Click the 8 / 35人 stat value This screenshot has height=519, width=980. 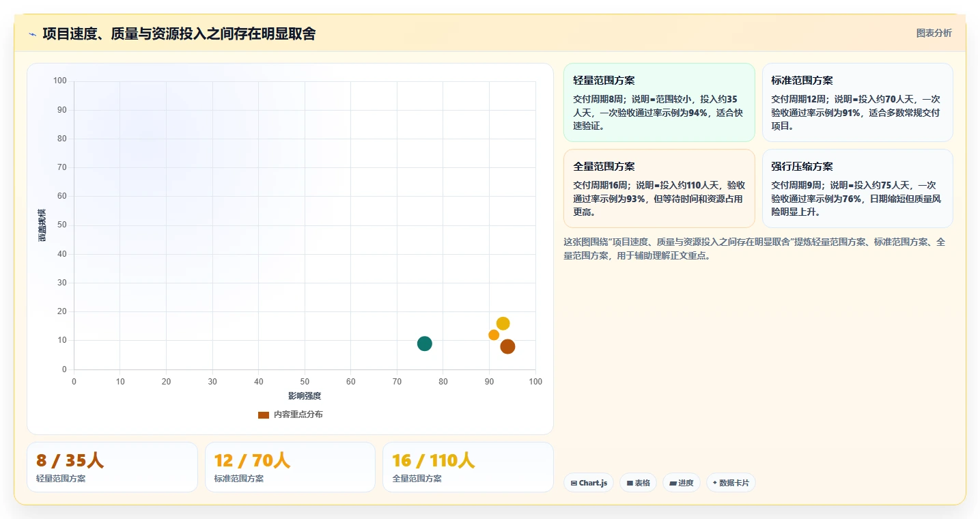(70, 461)
